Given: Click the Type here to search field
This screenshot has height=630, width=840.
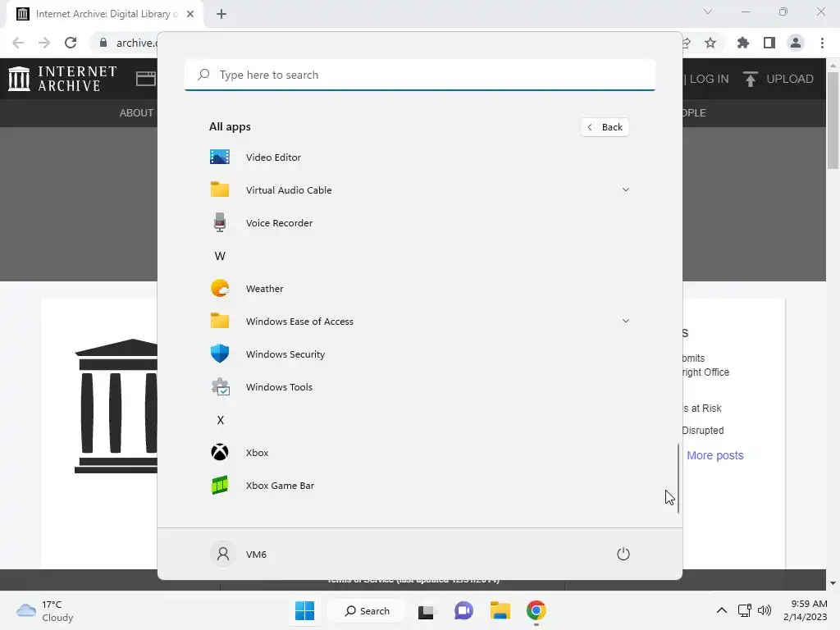Looking at the screenshot, I should click(x=420, y=75).
